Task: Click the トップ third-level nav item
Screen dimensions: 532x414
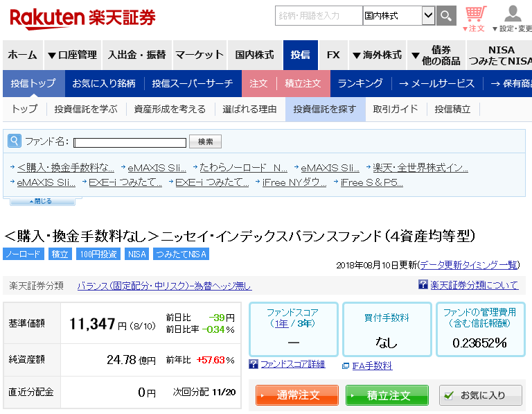Action: [24, 109]
